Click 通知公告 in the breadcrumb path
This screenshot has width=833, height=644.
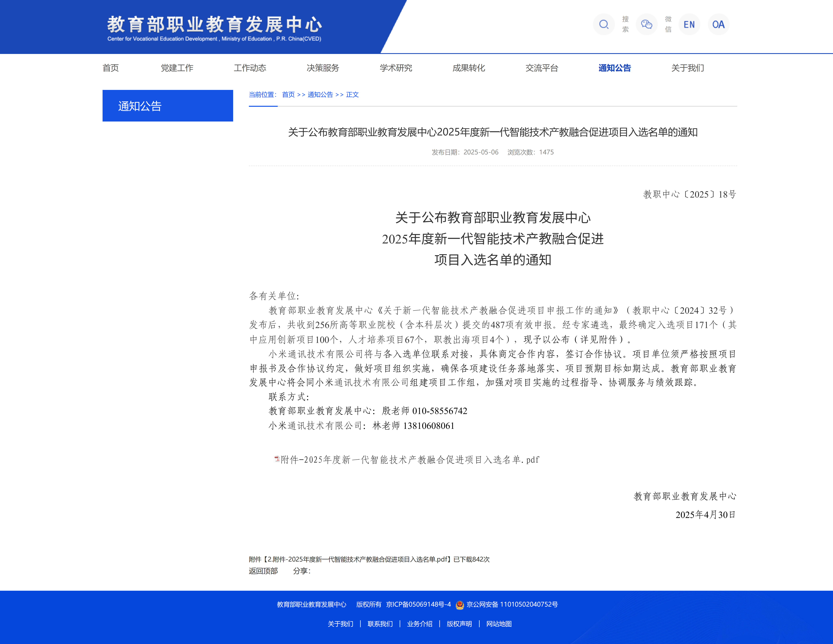point(320,95)
